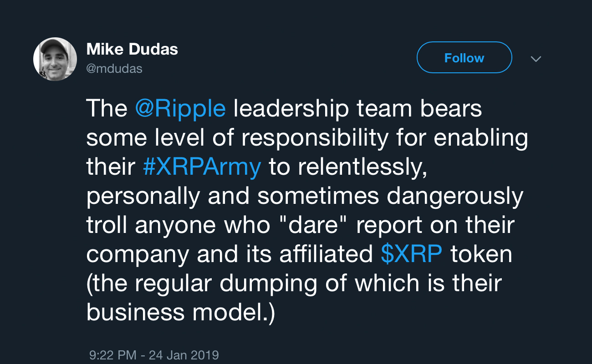Navigate to the XRPArmy hashtag feed
Screen dimensions: 592x364
click(x=202, y=167)
